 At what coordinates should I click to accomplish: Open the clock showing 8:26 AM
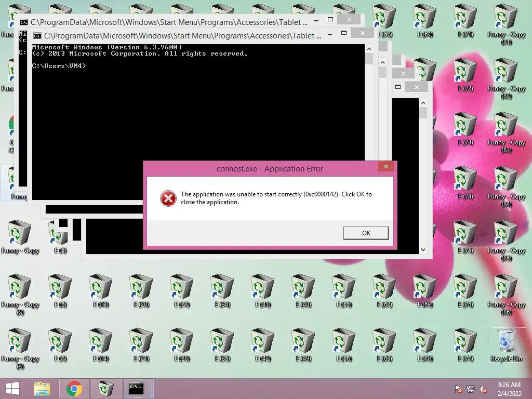pyautogui.click(x=509, y=389)
